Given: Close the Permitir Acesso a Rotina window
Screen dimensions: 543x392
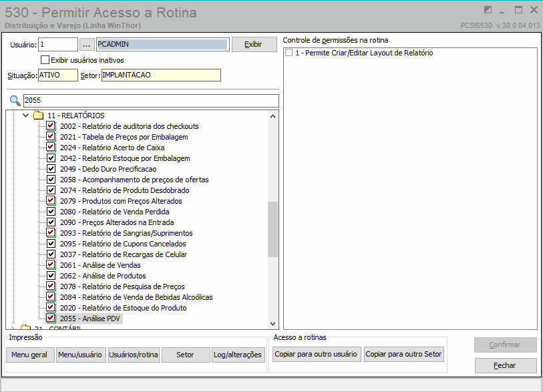Looking at the screenshot, I should point(534,10).
